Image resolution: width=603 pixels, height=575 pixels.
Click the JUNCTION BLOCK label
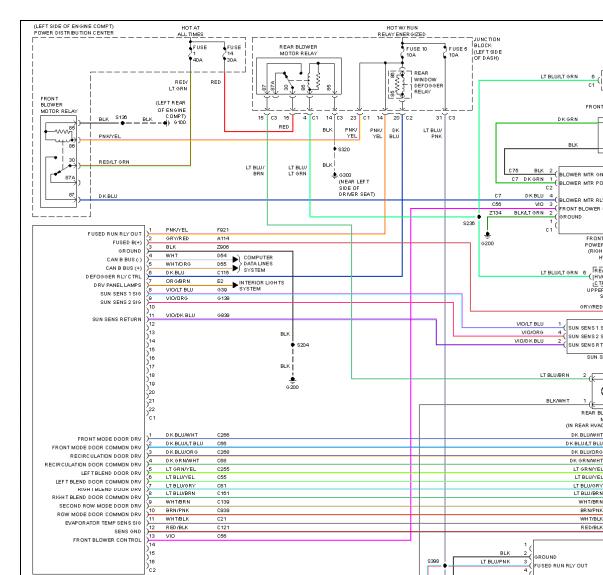pos(487,48)
